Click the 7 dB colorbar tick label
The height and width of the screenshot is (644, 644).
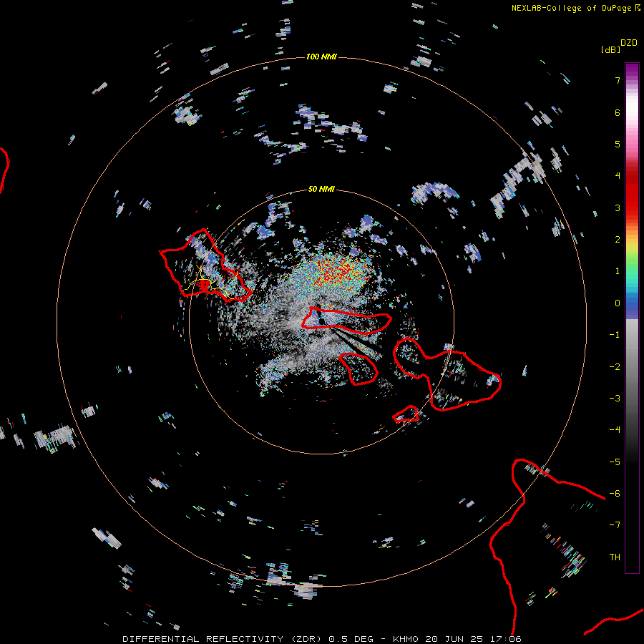[618, 81]
